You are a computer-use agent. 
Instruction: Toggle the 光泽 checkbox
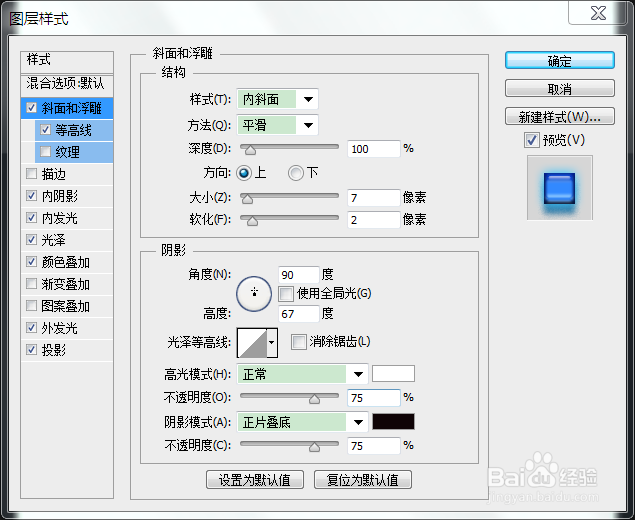(x=31, y=239)
